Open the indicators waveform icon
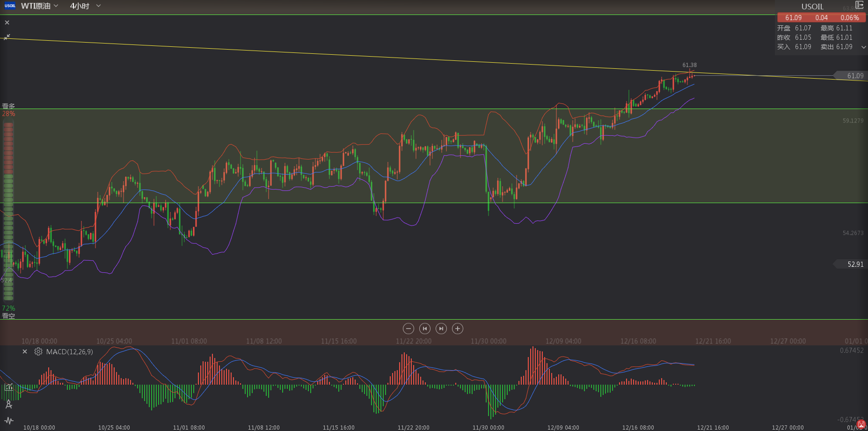Screen dimensions: 868x431 (x=8, y=421)
